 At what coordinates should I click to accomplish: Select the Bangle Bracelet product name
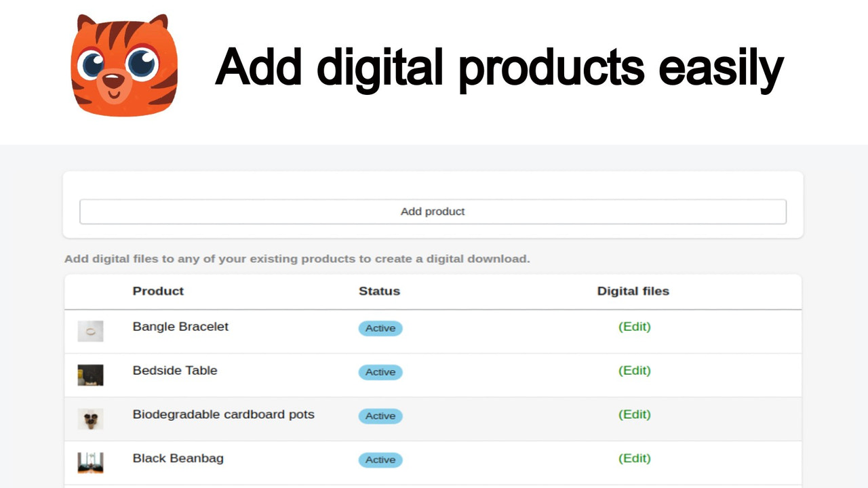coord(180,327)
